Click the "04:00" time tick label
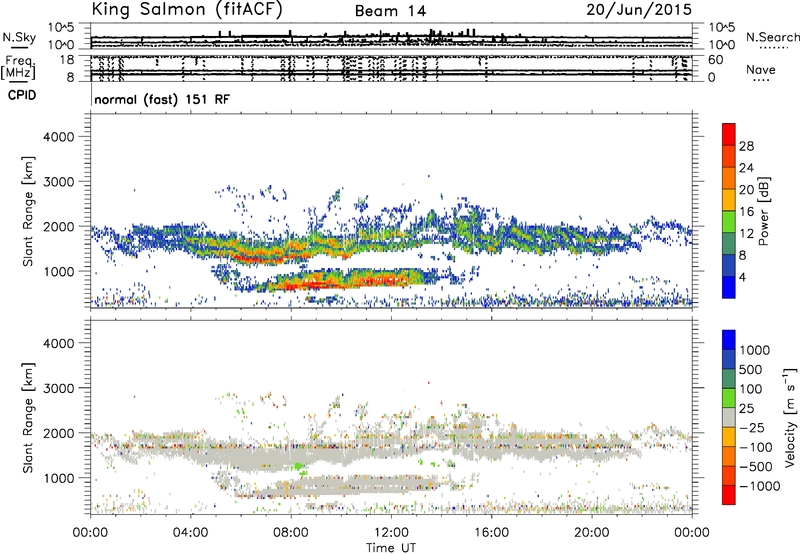This screenshot has width=800, height=554. [190, 533]
